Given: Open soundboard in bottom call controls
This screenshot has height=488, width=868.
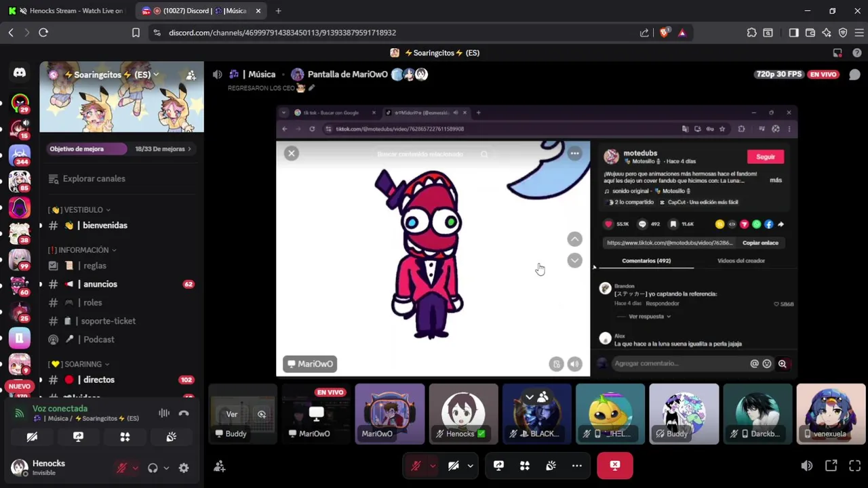Looking at the screenshot, I should click(x=551, y=466).
